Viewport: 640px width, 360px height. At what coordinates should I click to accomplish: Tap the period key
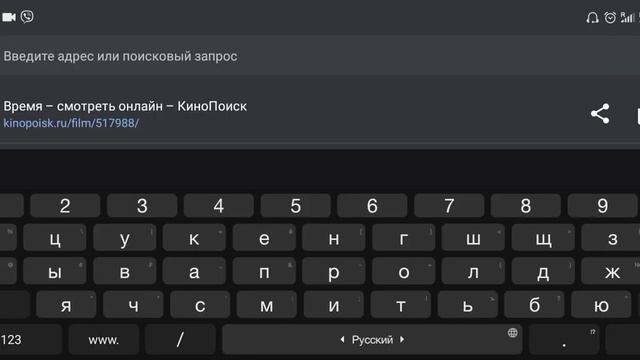tap(564, 340)
